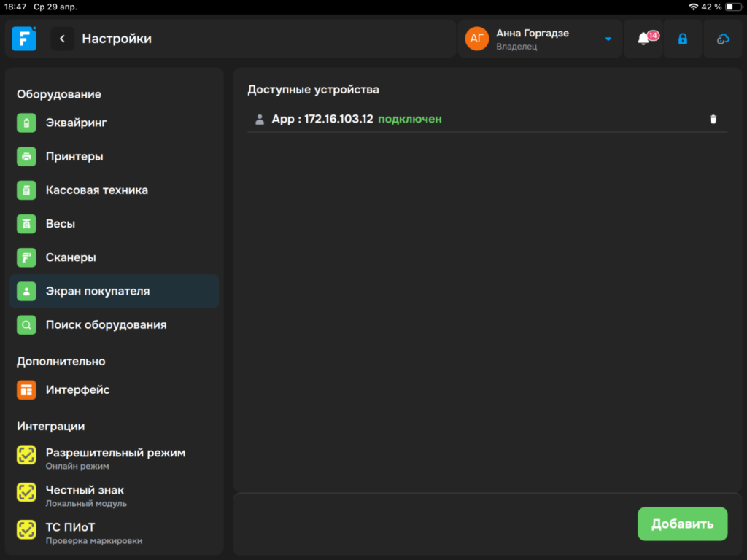Viewport: 747px width, 560px height.
Task: Tap the person icon beside App device
Action: tap(260, 119)
